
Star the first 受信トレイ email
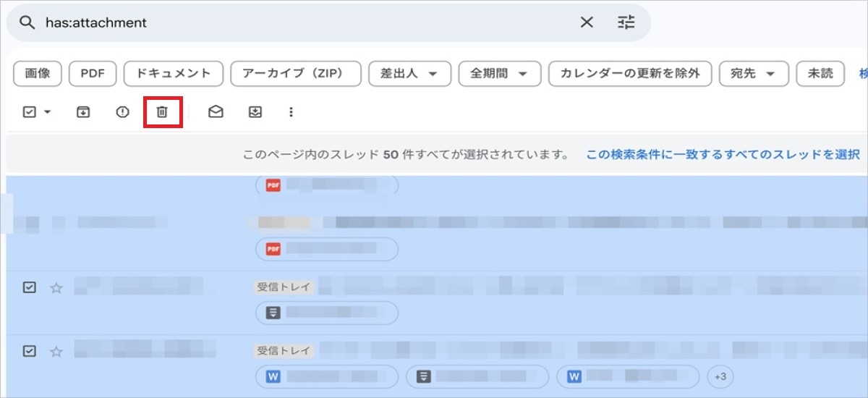[56, 288]
